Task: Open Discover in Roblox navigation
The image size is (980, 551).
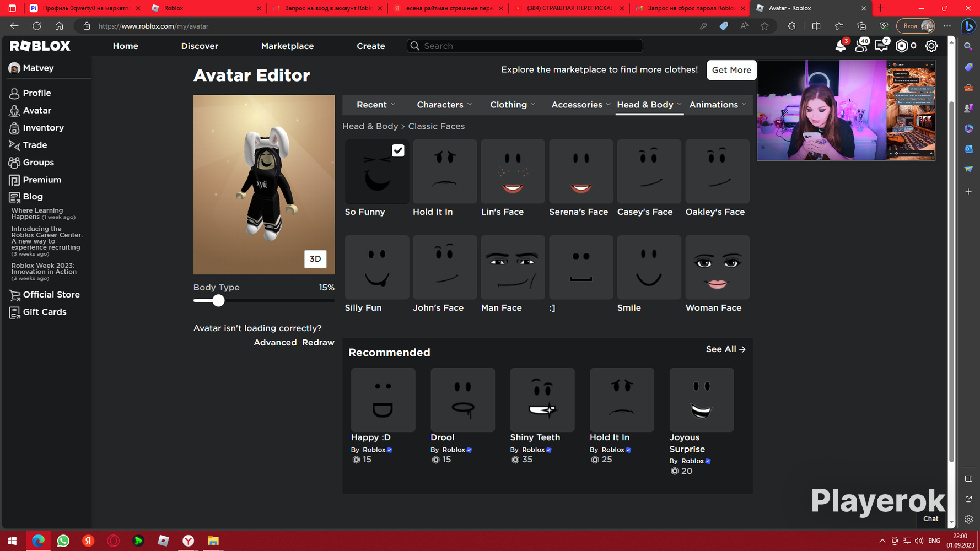Action: tap(200, 46)
